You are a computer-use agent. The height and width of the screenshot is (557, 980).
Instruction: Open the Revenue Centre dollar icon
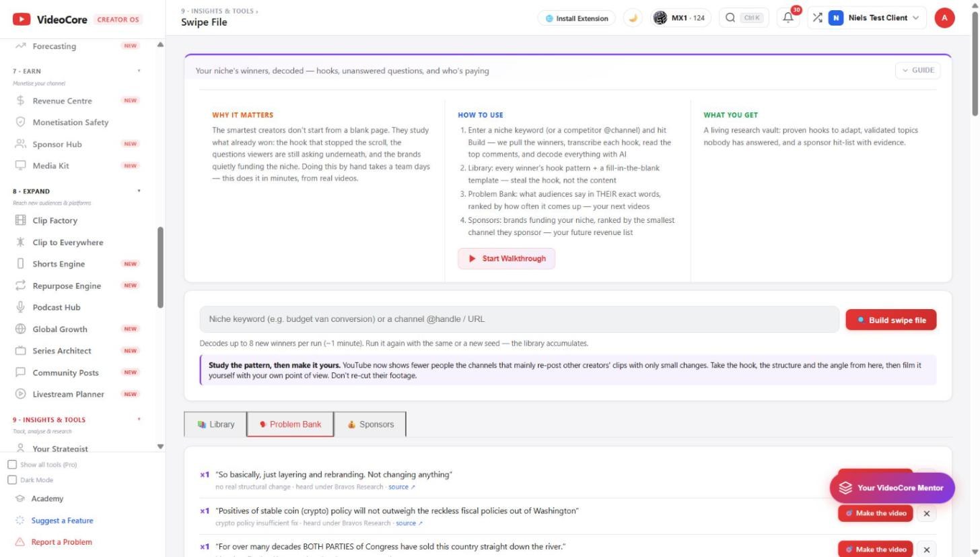20,100
